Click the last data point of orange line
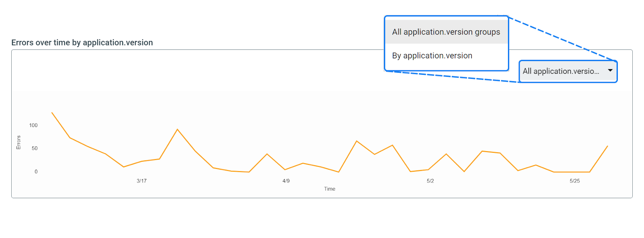The height and width of the screenshot is (238, 644). pos(607,146)
